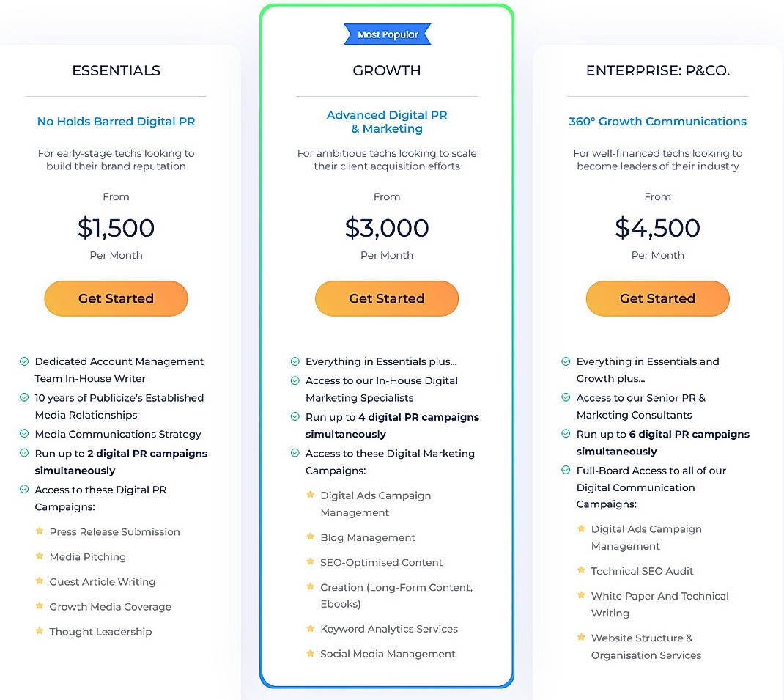Click the star icon next to Technical SEO Audit
The width and height of the screenshot is (784, 700).
(x=581, y=571)
